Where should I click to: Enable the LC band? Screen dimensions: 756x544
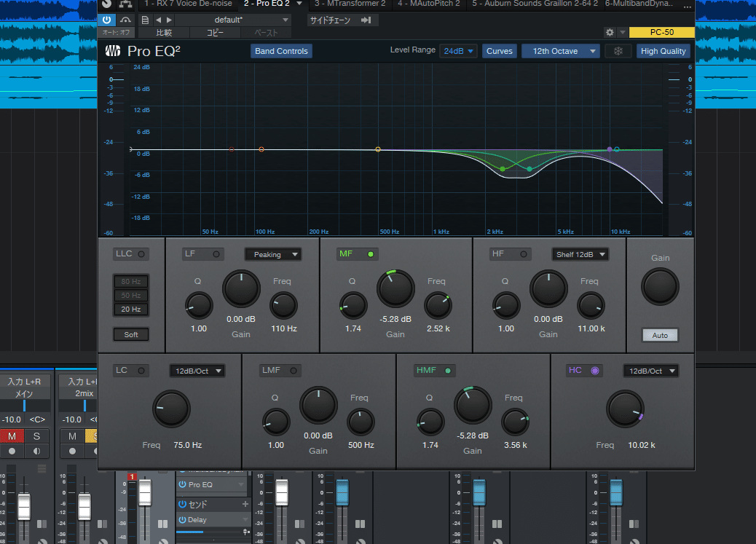(x=141, y=371)
